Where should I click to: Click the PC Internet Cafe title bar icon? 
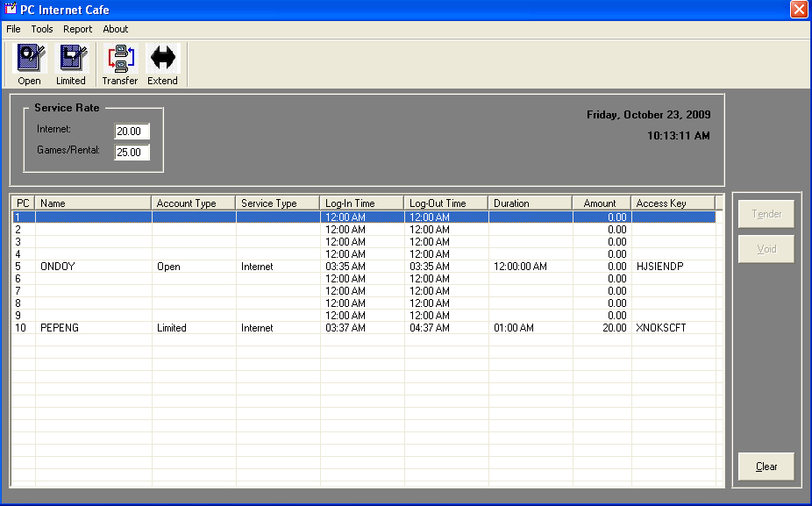click(x=11, y=10)
